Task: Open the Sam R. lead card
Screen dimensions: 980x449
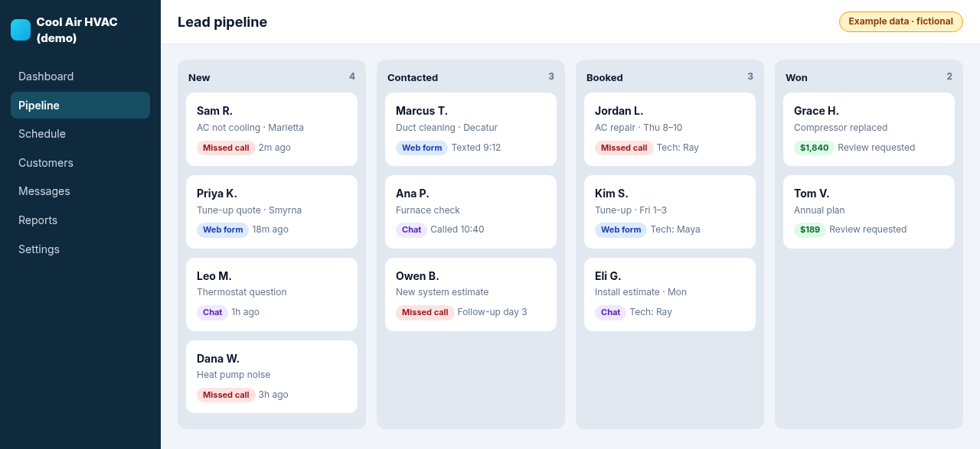Action: (x=272, y=129)
